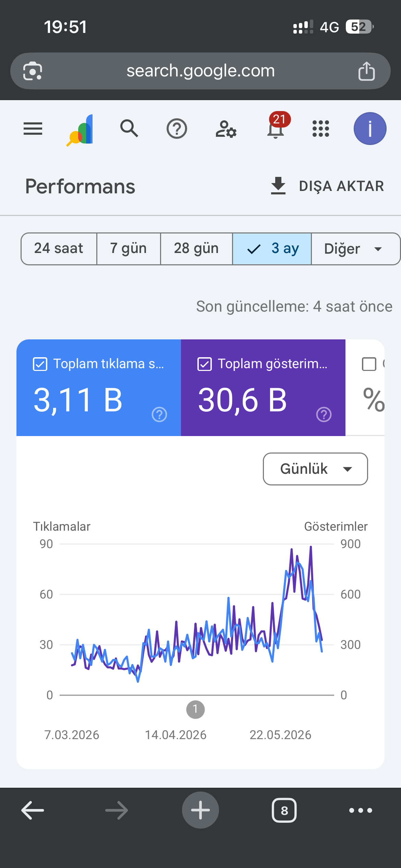Select the 24 saat tab
The height and width of the screenshot is (868, 401).
point(59,249)
